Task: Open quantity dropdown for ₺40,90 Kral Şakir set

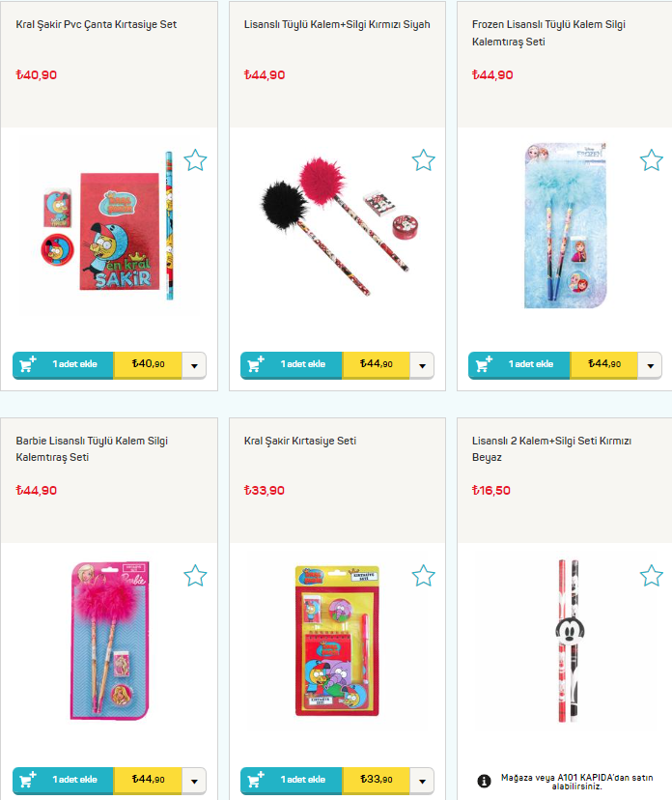Action: coord(194,365)
